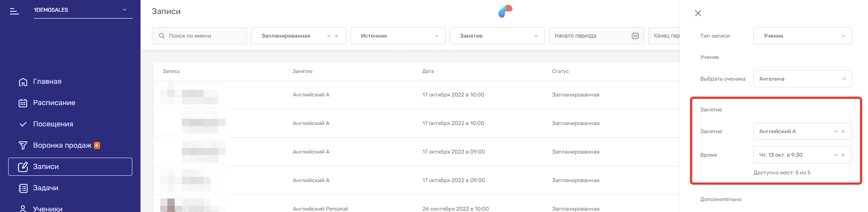The height and width of the screenshot is (212, 868).
Task: Open Посещения section
Action: click(x=53, y=124)
